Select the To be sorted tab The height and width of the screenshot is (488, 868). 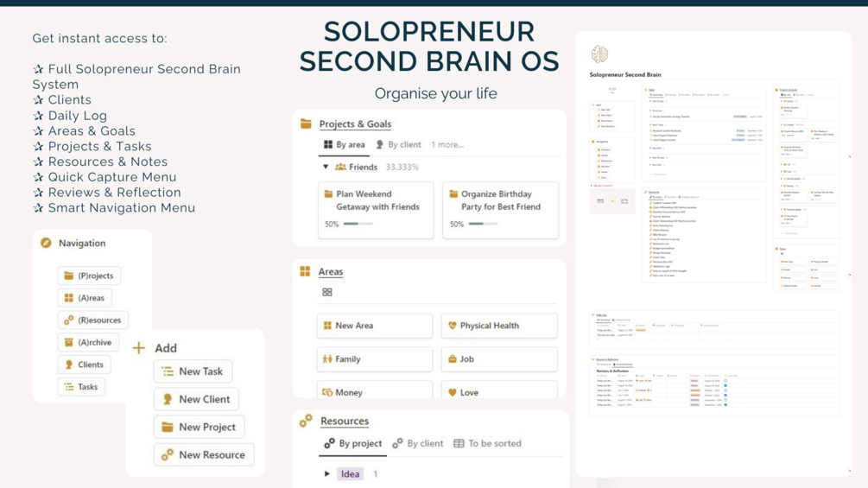487,444
